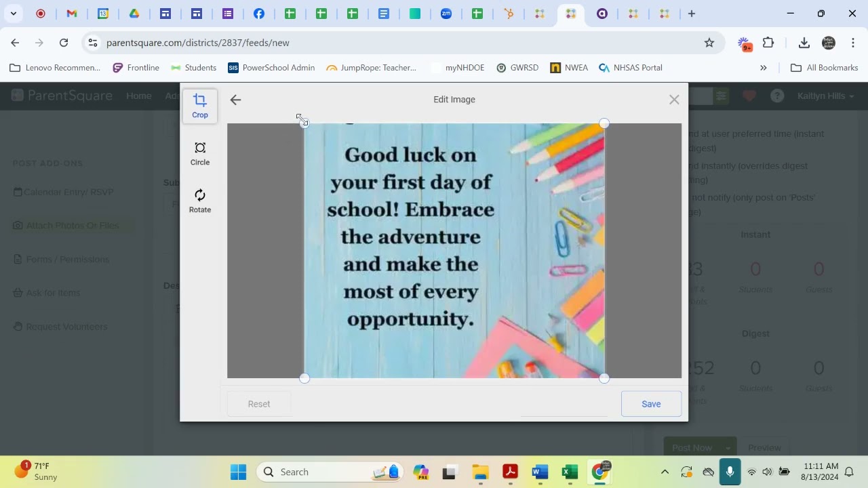Click the taskbar Search box
The image size is (868, 488).
coord(330,472)
